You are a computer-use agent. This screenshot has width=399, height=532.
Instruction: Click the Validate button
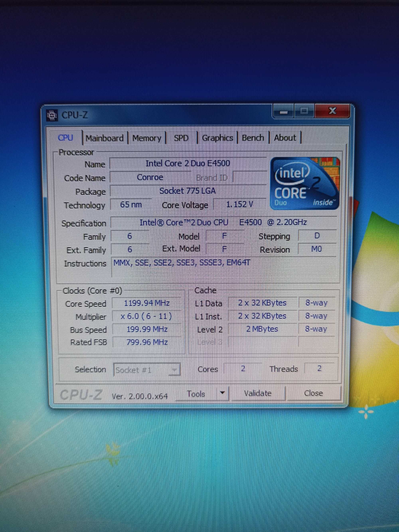pos(258,393)
